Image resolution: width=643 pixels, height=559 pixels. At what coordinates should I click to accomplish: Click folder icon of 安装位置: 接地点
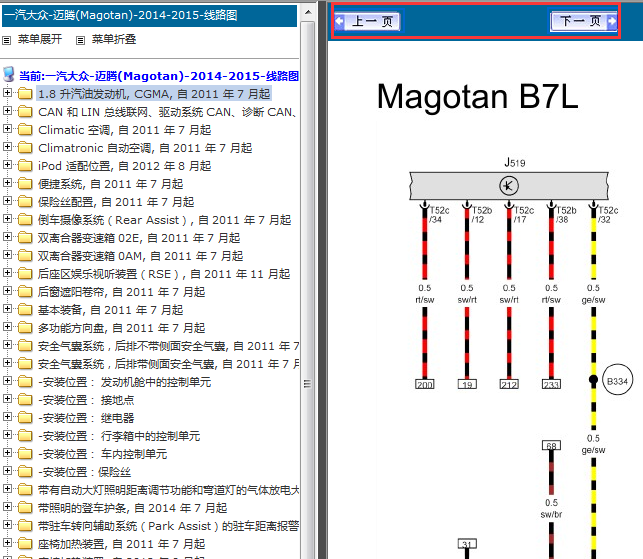pyautogui.click(x=25, y=400)
